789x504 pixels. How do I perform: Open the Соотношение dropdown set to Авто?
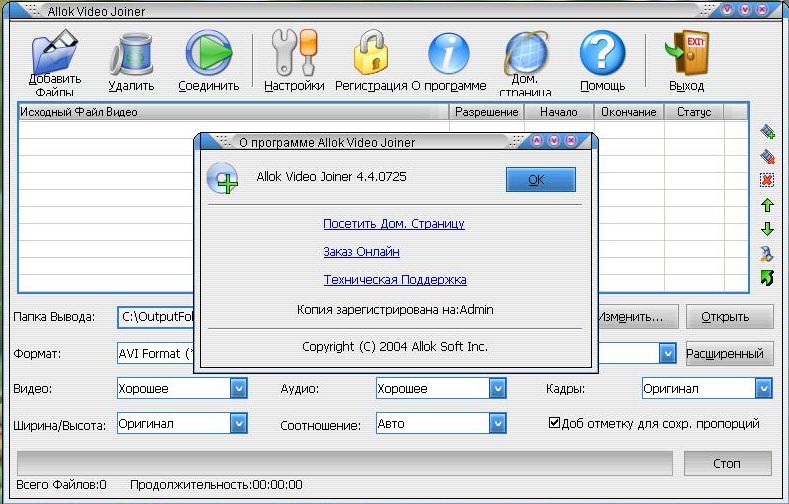[497, 424]
